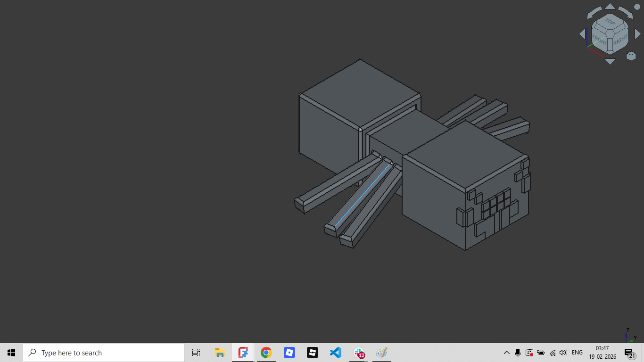This screenshot has width=644, height=362.
Task: Open Visual Studio Code from taskbar
Action: 335,353
